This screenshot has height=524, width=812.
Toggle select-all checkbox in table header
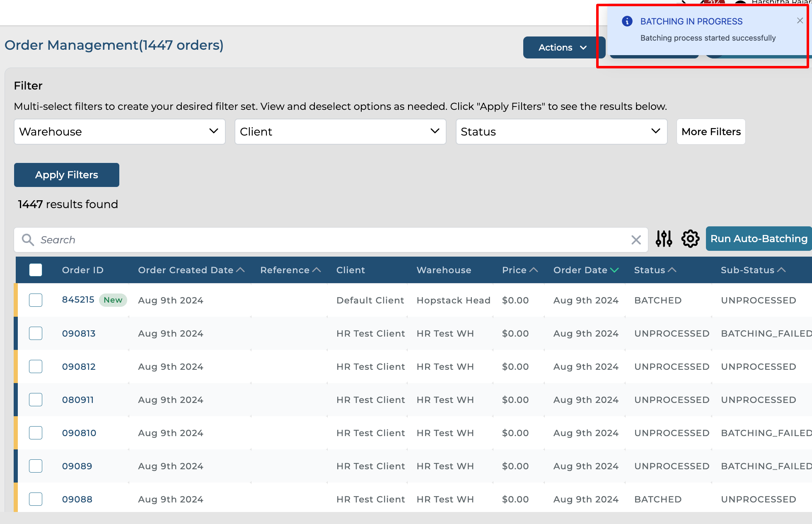36,270
